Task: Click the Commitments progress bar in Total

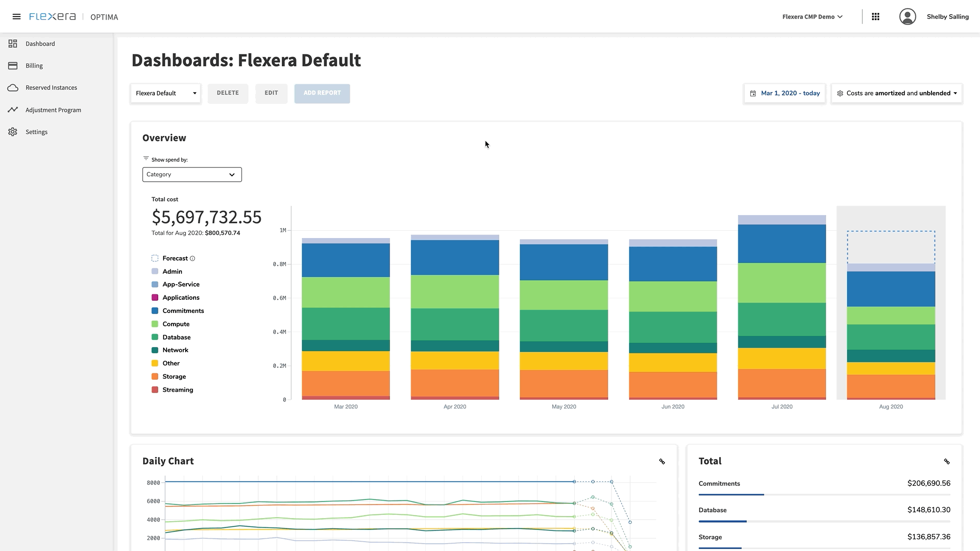Action: point(825,495)
